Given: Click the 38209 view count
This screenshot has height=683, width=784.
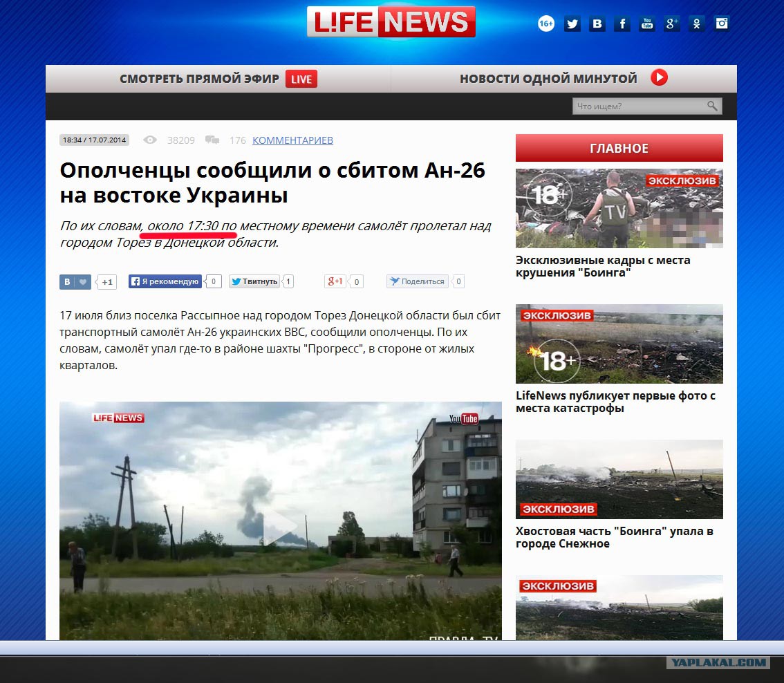Looking at the screenshot, I should click(181, 140).
